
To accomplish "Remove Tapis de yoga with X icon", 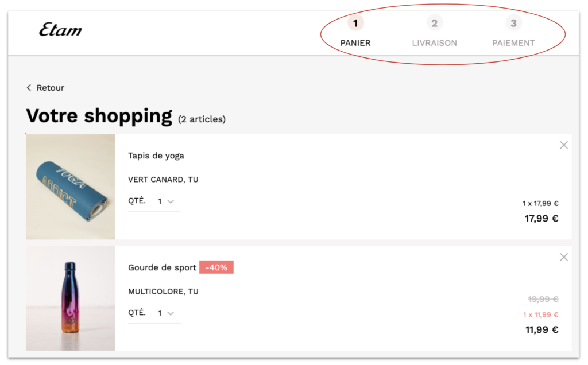I will 563,145.
